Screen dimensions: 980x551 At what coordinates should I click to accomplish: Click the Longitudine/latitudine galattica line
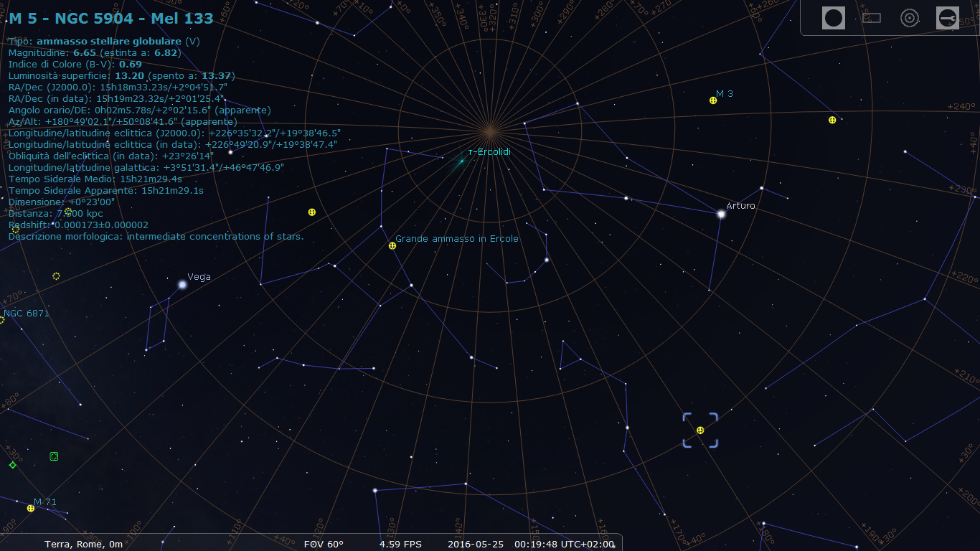tap(146, 168)
